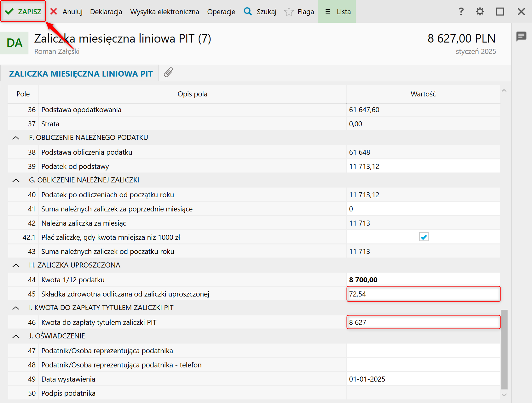Collapse section G. Obliczenie należnej zaliczki
This screenshot has width=532, height=403.
pos(16,180)
